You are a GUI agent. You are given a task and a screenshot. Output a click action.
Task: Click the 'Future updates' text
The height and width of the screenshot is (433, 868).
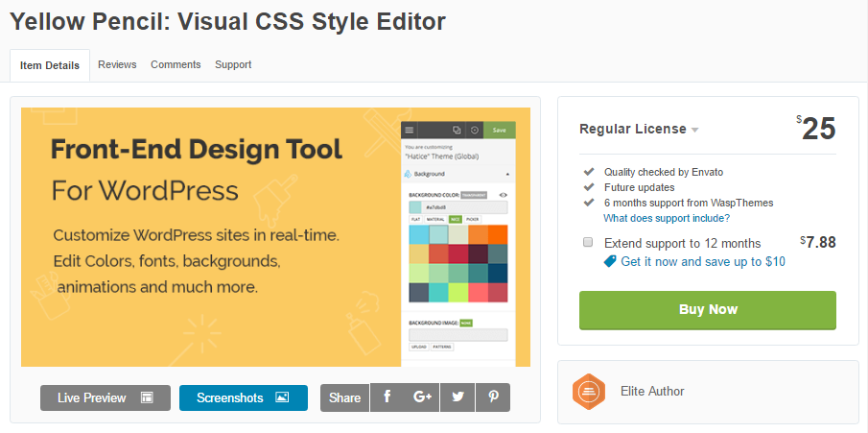(640, 187)
